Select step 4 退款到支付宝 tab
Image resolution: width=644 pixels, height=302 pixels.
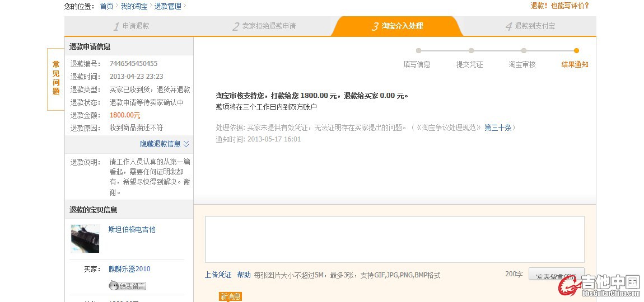[x=530, y=26]
